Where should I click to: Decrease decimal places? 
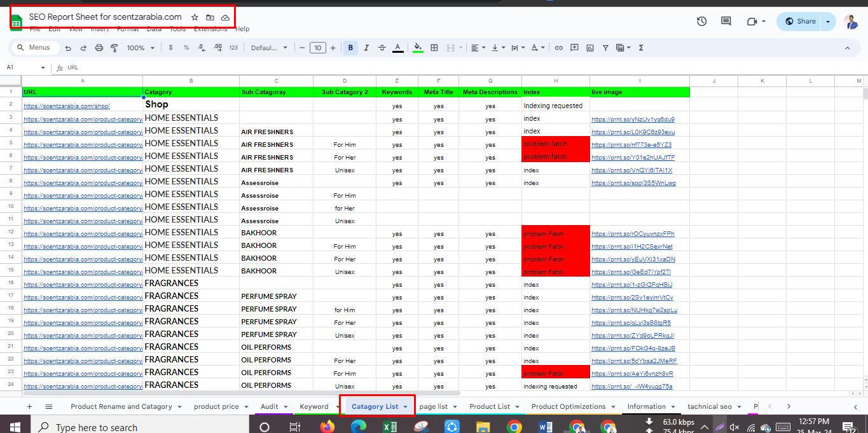click(x=202, y=48)
